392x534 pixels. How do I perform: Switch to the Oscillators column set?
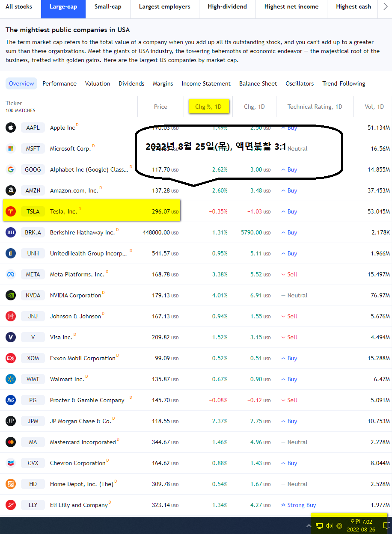tap(300, 83)
